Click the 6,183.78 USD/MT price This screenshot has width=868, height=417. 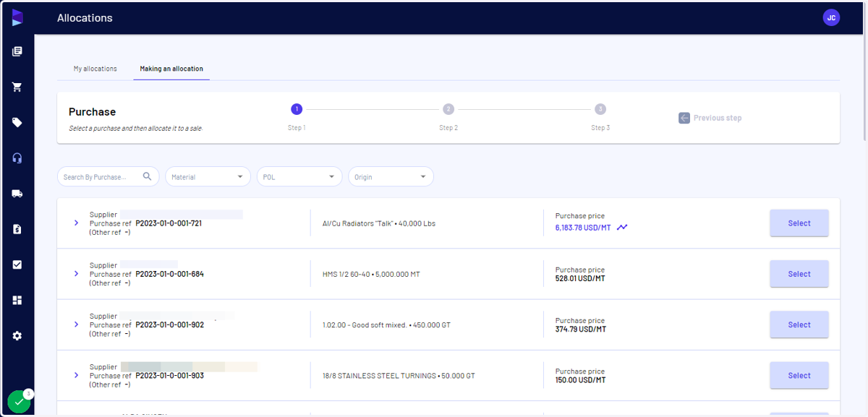pyautogui.click(x=583, y=228)
